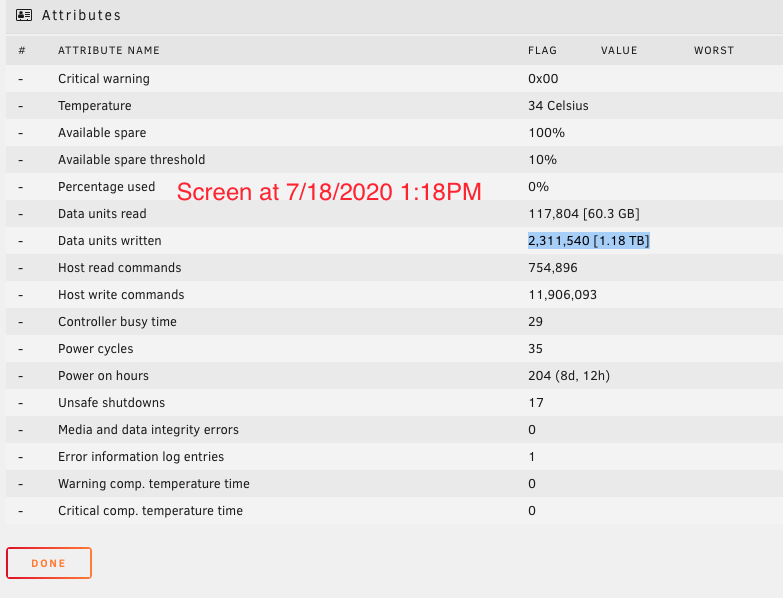Select the Available spare label

tap(102, 133)
